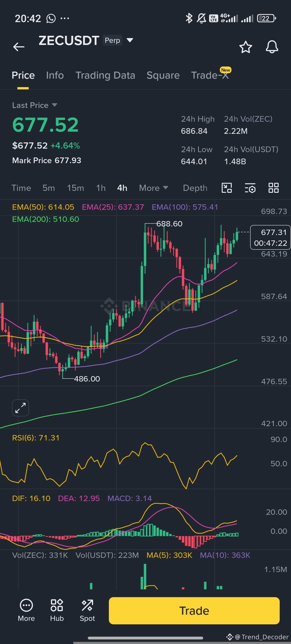Click the EMA(25): 637.37 indicator label
This screenshot has width=291, height=644.
(113, 207)
